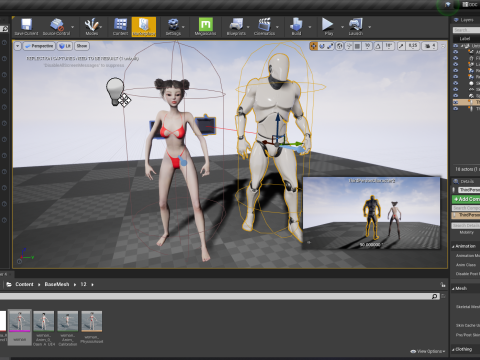Screen dimensions: 480x360
Task: Open the Lit view mode menu
Action: [65, 46]
